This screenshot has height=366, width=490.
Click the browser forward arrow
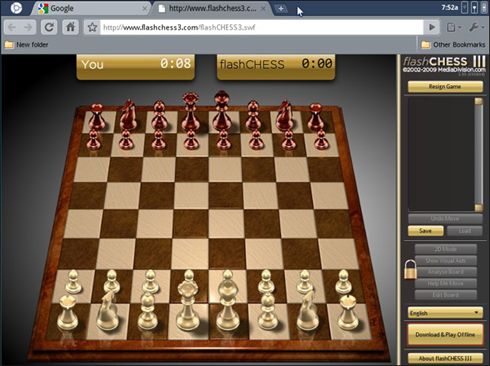point(28,27)
